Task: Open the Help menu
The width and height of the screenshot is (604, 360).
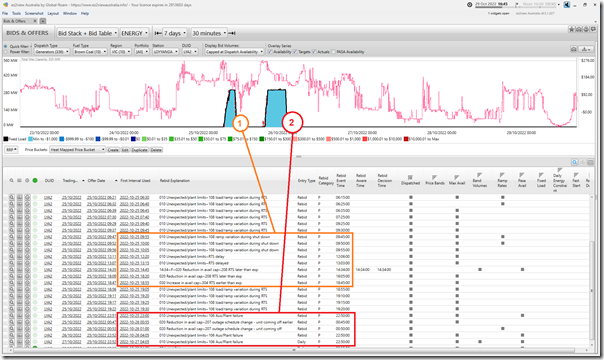Action: click(x=85, y=13)
